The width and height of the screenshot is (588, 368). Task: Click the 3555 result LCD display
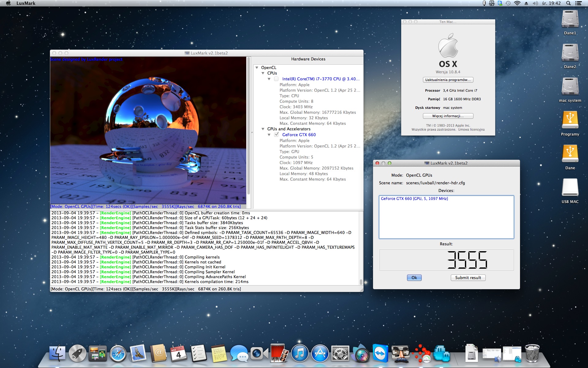(446, 260)
